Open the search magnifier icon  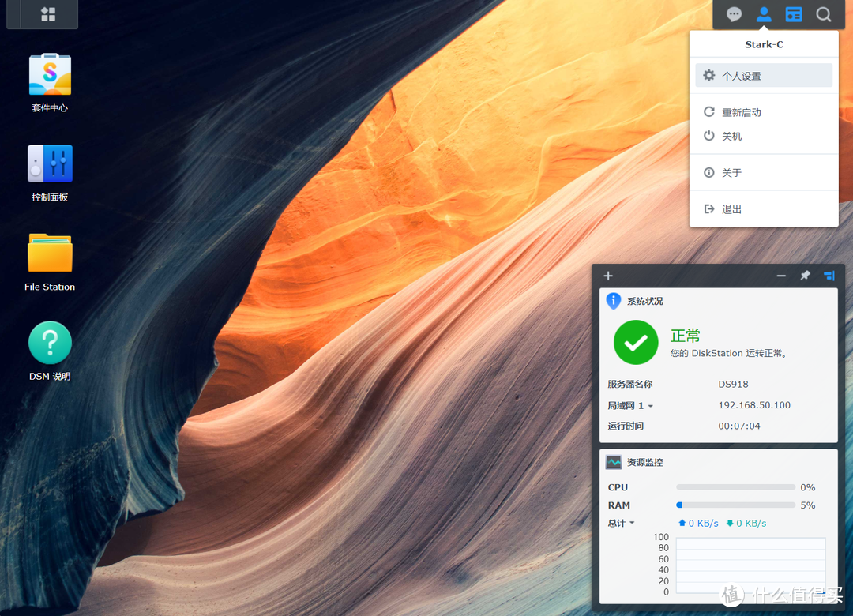[x=824, y=14]
